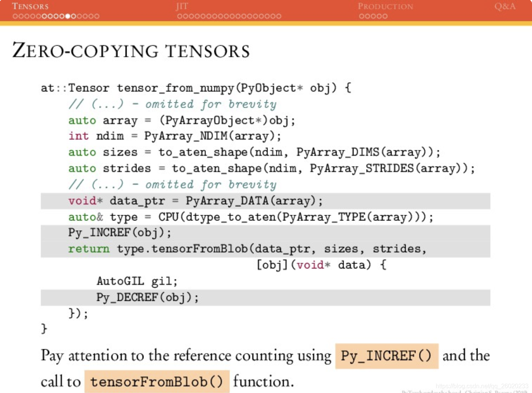The image size is (532, 393).
Task: Select the 'AutoGIL gil;' line
Action: click(137, 281)
